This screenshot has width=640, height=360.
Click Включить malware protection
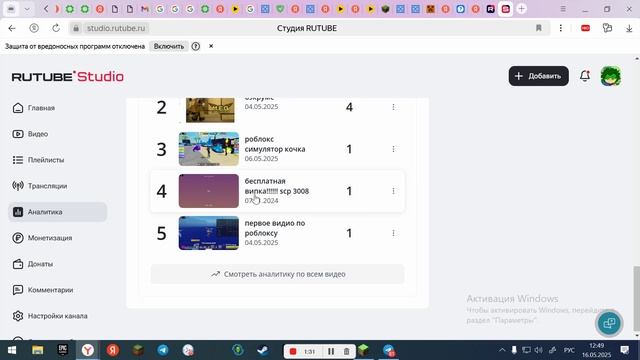169,46
